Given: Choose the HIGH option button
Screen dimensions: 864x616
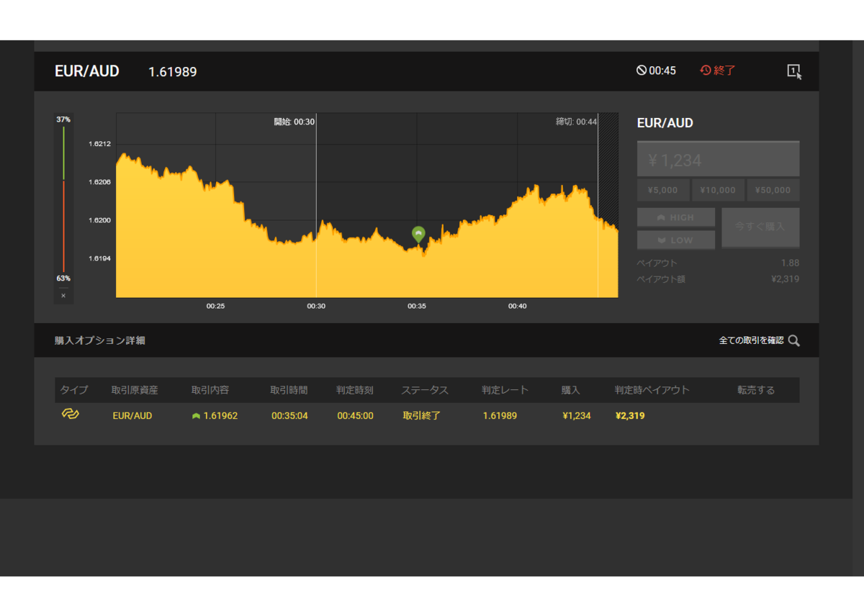Looking at the screenshot, I should pos(676,217).
